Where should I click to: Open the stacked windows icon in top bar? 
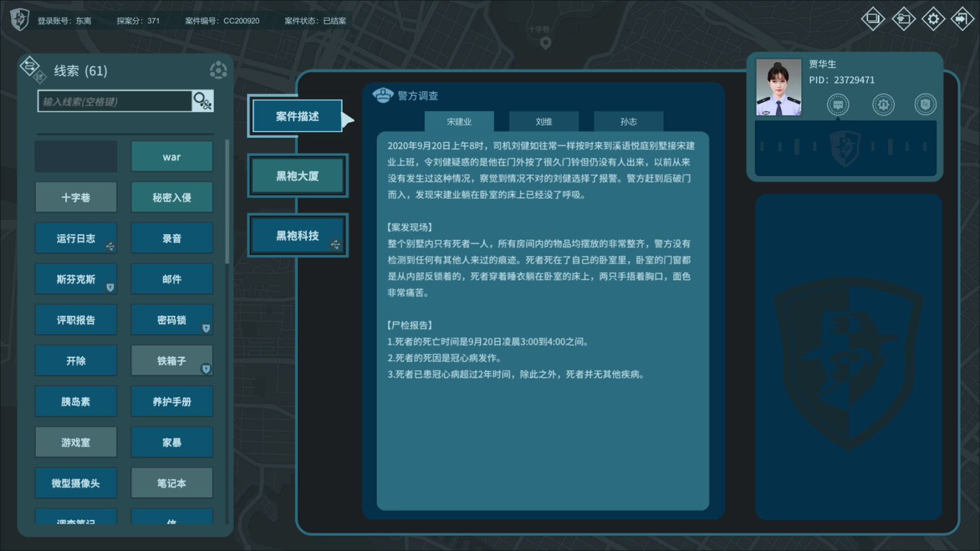(873, 19)
